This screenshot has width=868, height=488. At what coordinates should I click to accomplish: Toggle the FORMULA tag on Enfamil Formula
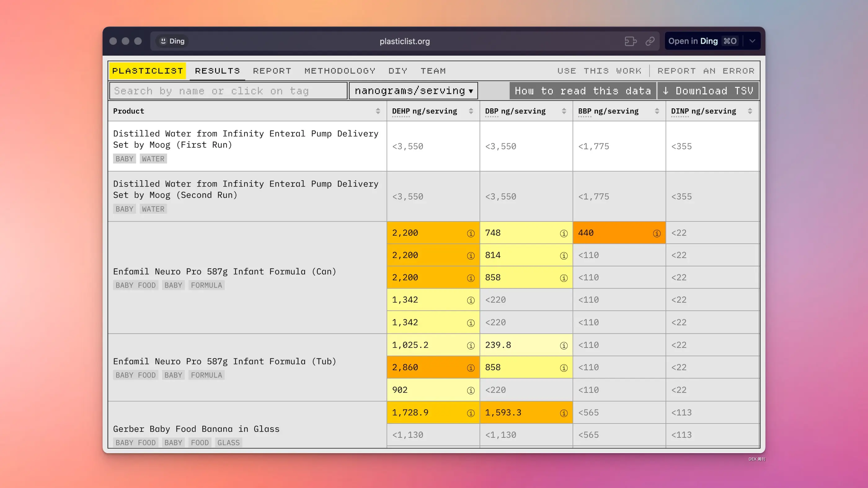coord(206,285)
